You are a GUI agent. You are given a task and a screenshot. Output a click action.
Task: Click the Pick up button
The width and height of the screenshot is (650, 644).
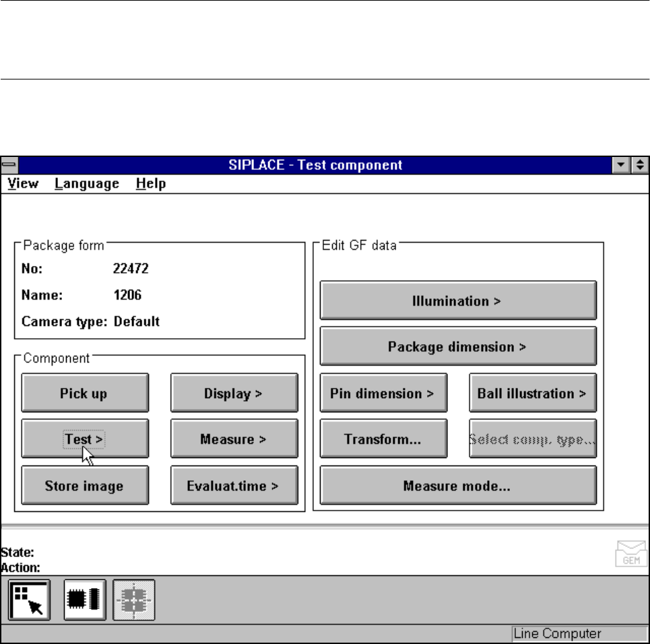(x=85, y=393)
